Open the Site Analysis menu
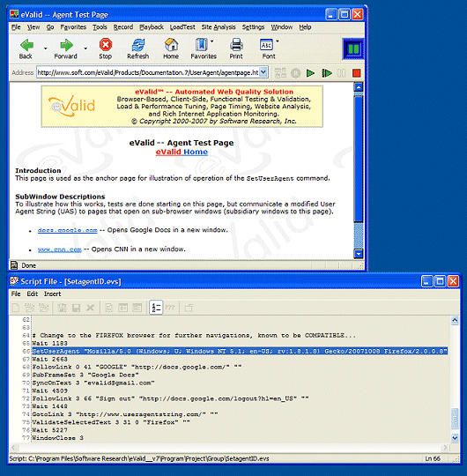Screen dimensions: 467x476 point(219,27)
